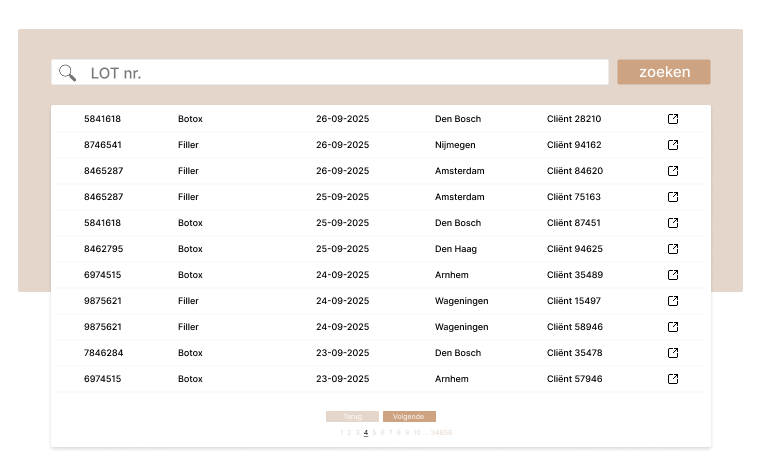
Task: Open external link for Cliënt 28210
Action: coord(673,119)
